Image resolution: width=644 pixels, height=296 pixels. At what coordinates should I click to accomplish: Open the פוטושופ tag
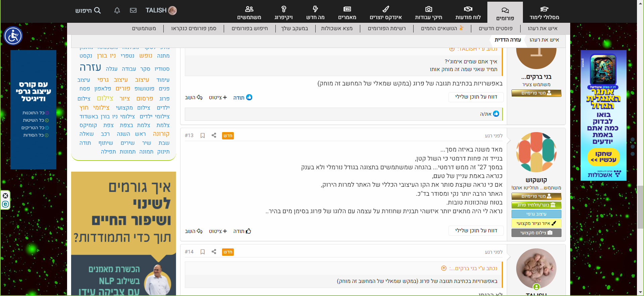144,89
